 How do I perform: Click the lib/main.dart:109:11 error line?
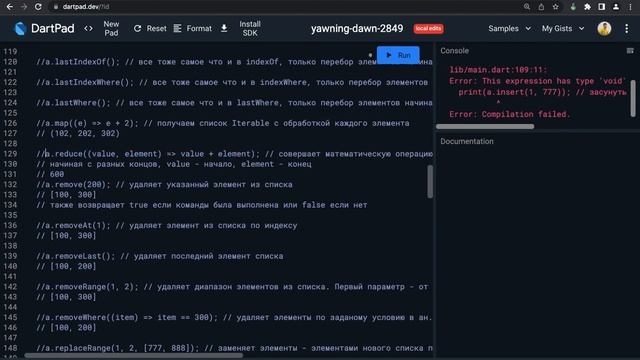click(x=498, y=70)
